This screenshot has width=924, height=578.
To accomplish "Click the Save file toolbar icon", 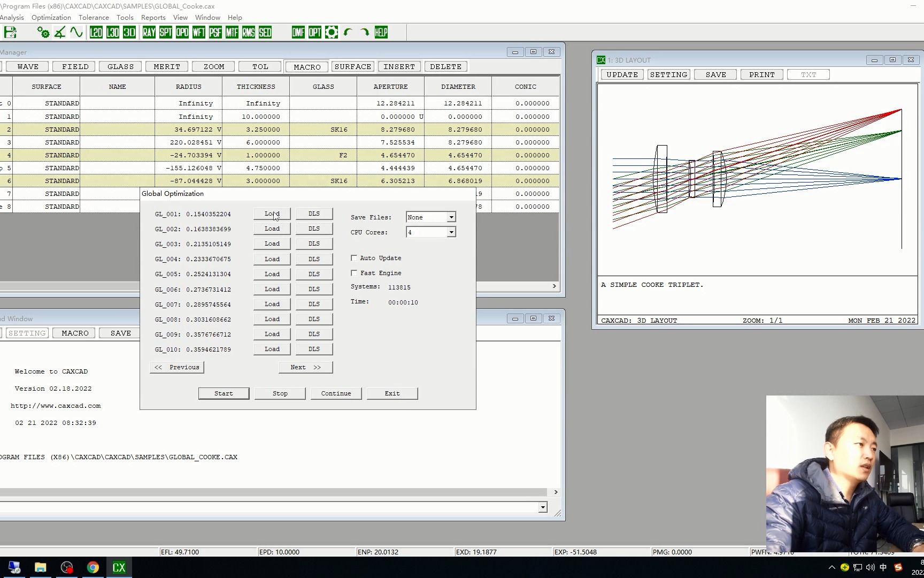I will [10, 32].
